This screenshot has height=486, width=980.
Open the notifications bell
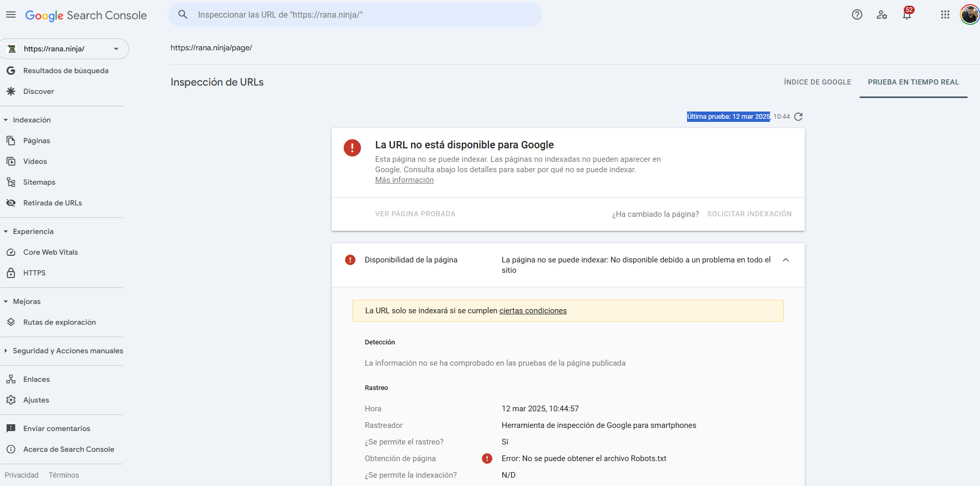pyautogui.click(x=906, y=15)
